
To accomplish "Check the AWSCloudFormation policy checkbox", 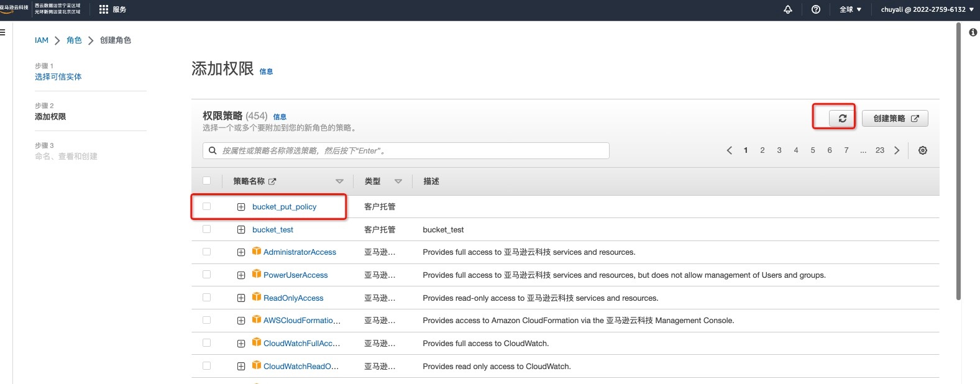I will [206, 320].
